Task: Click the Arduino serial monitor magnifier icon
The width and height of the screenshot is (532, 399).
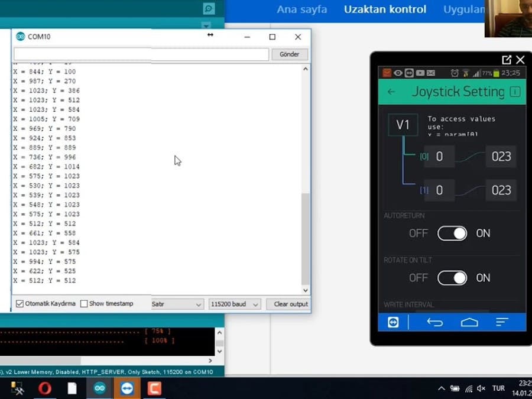Action: point(208,9)
